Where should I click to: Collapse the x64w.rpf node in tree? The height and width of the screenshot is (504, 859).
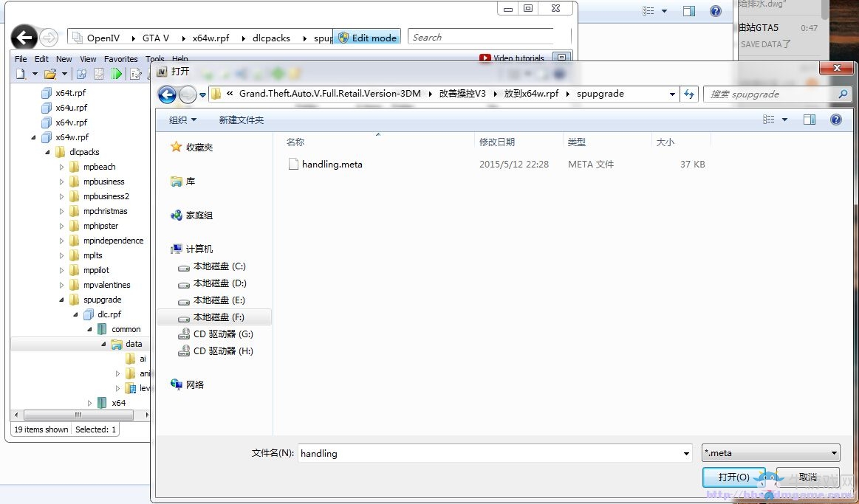coord(34,137)
